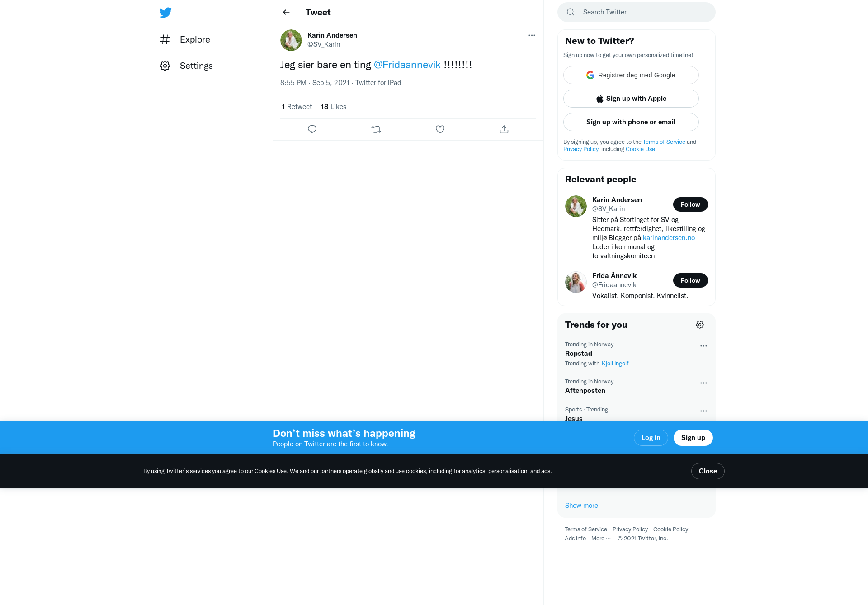Close the cookie notice banner
The width and height of the screenshot is (868, 605).
(x=708, y=471)
